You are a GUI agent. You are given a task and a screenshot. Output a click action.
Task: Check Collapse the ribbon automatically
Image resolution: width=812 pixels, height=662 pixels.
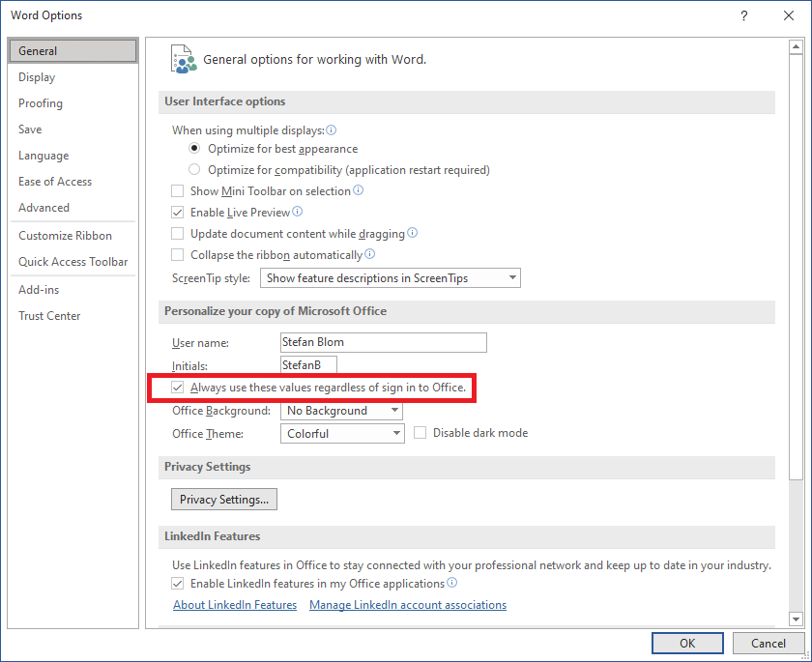(x=178, y=255)
